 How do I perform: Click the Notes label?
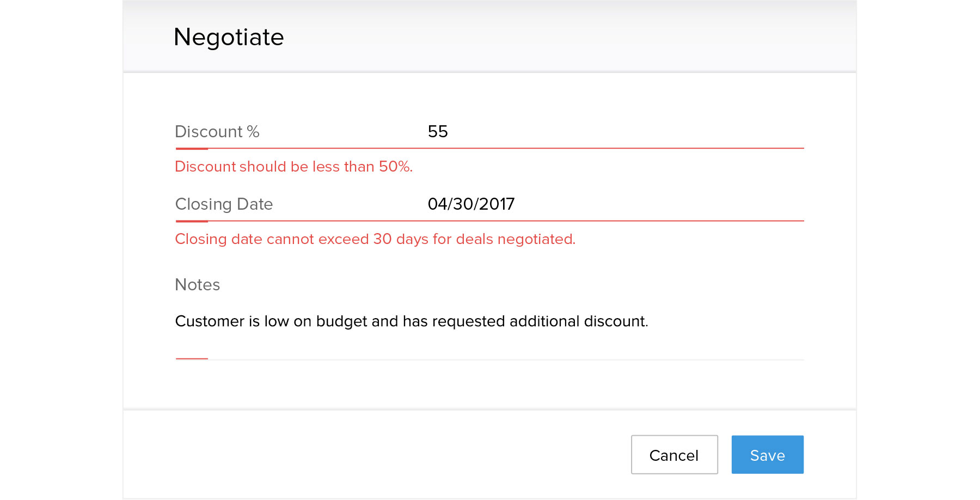pyautogui.click(x=197, y=284)
